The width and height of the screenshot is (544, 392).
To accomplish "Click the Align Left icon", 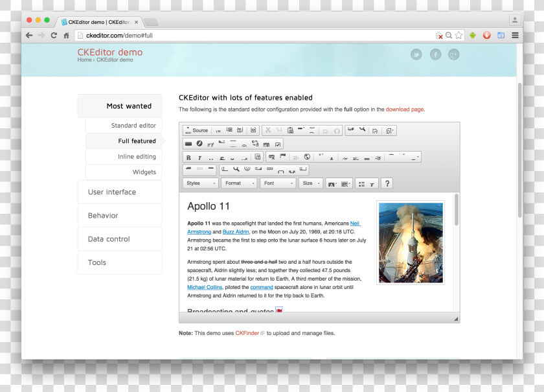I will coord(345,157).
